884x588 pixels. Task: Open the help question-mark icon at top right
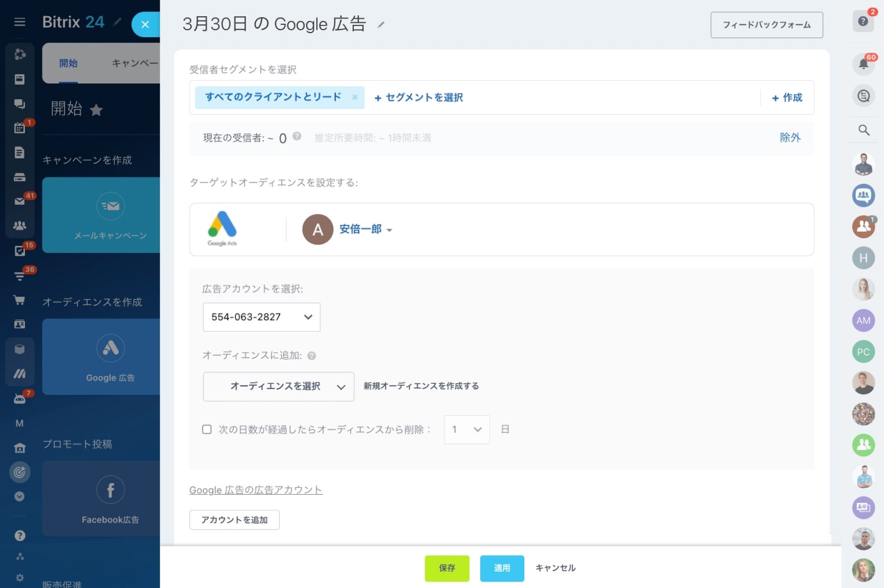863,21
